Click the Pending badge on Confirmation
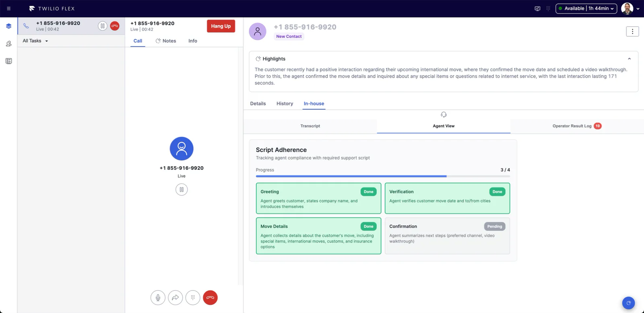The image size is (644, 313). 495,227
